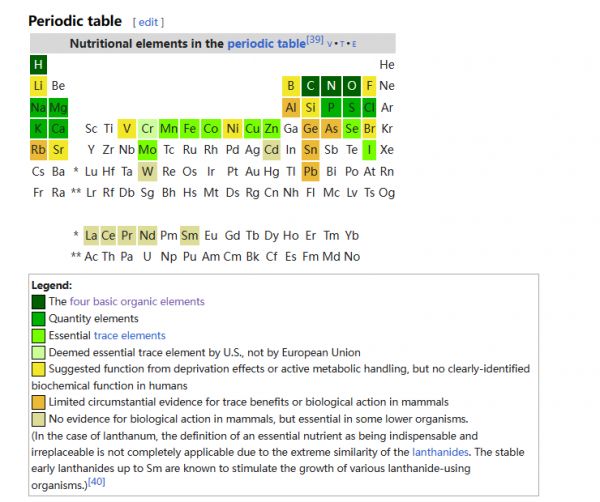Click the Molybdenum (Mo) element cell
The width and height of the screenshot is (600, 502).
(x=148, y=150)
